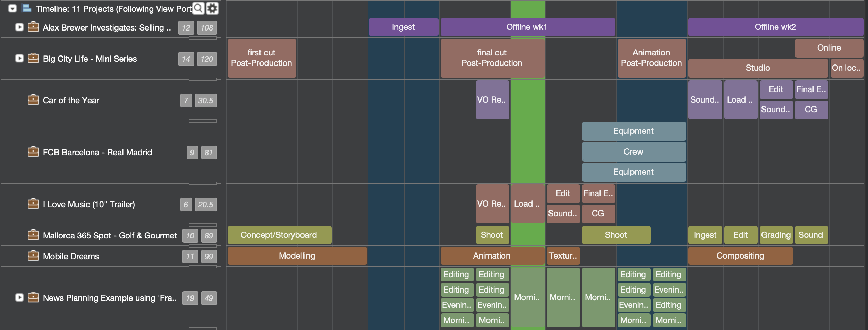Open timeline settings gear icon
Viewport: 868px width, 330px height.
point(212,8)
